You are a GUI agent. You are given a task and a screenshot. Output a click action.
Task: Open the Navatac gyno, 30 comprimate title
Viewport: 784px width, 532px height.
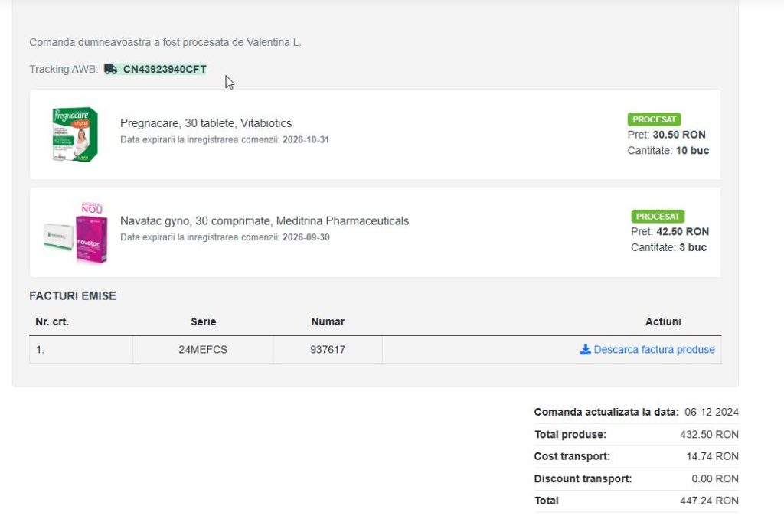pos(264,220)
